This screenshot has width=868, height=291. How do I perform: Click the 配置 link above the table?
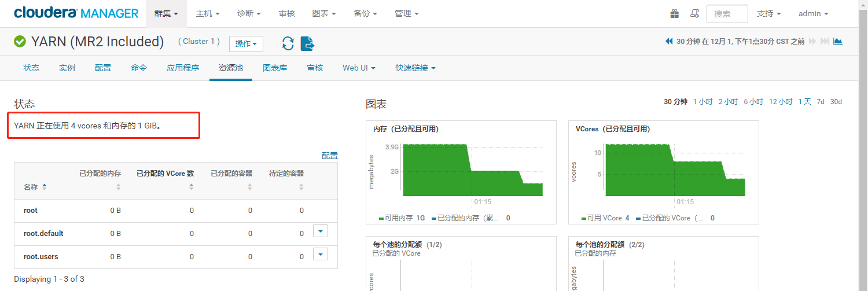pyautogui.click(x=330, y=156)
